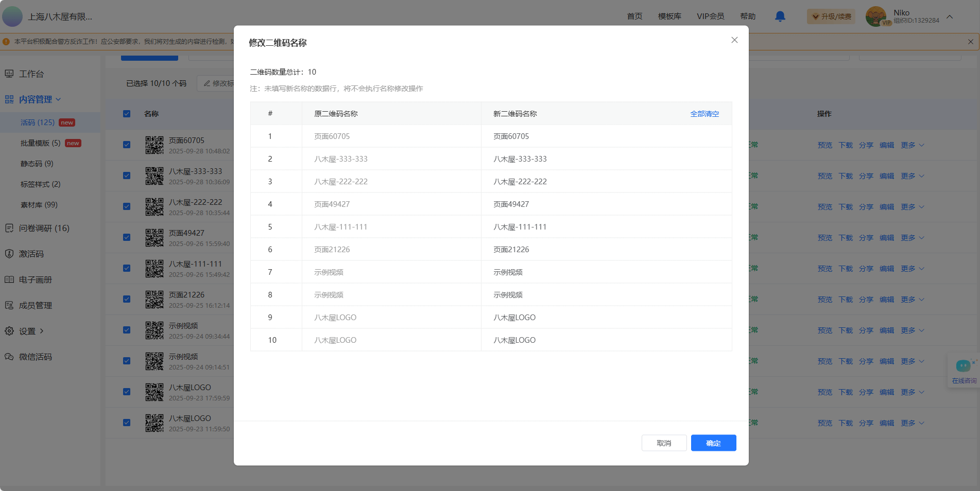Screen dimensions: 980x491
Task: Click the notification bell icon
Action: pyautogui.click(x=780, y=16)
